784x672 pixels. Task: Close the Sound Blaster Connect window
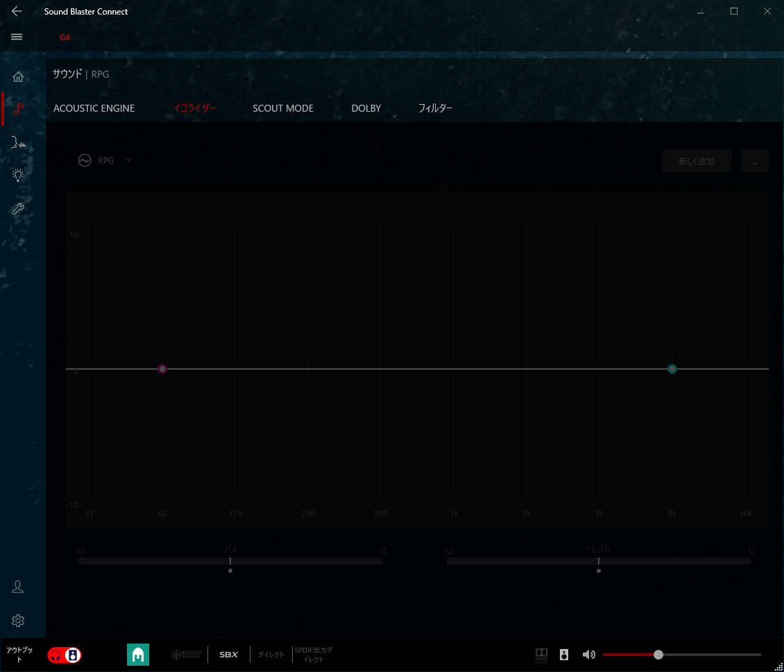767,11
